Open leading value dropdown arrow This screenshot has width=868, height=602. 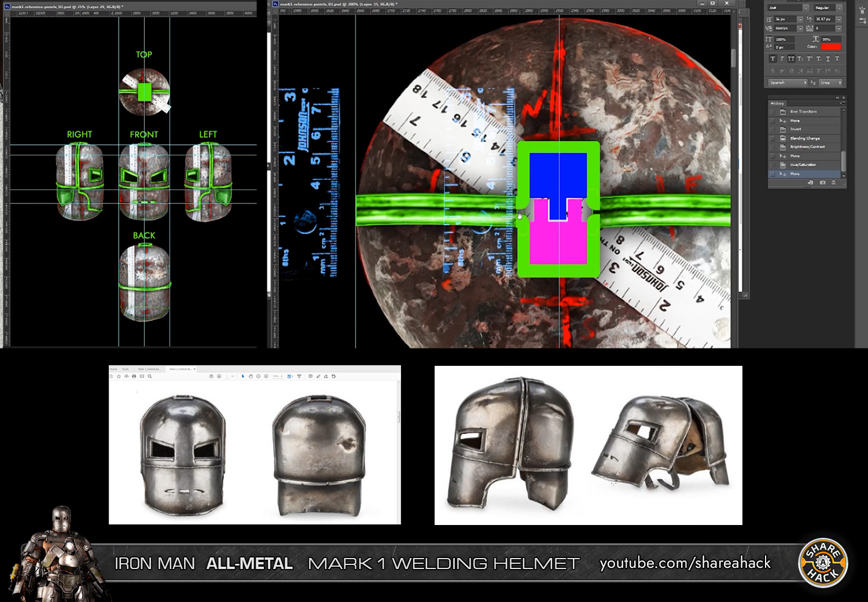pyautogui.click(x=839, y=19)
